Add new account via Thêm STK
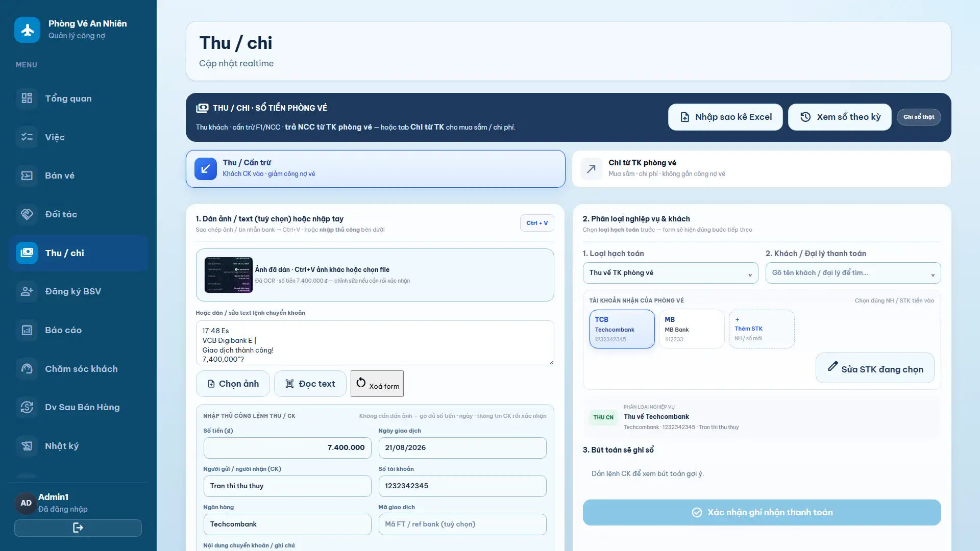The width and height of the screenshot is (980, 551). tap(762, 329)
